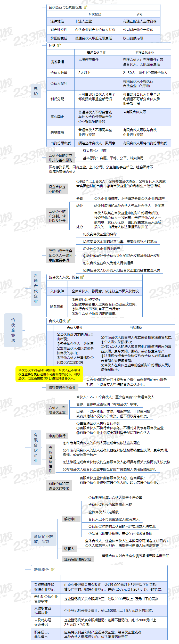The width and height of the screenshot is (179, 644).
Task: Click the 公司 column header
Action: point(140,14)
